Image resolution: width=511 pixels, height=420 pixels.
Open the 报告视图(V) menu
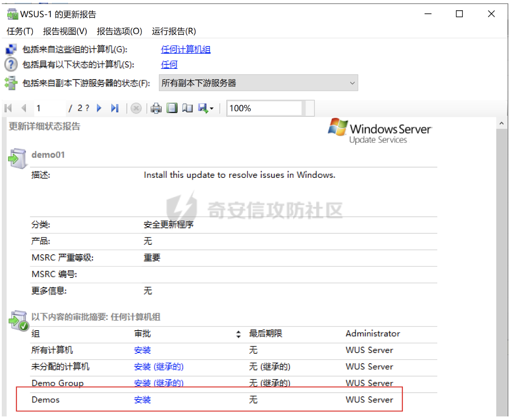pyautogui.click(x=65, y=31)
